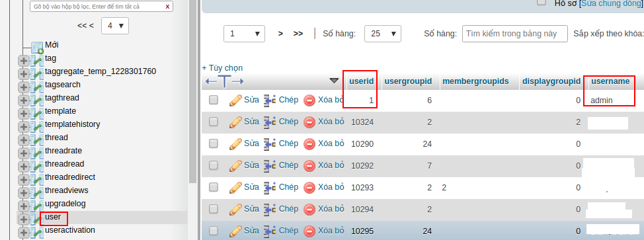644x240 pixels.
Task: Open the sidebar page selector showing 4
Action: tap(114, 26)
